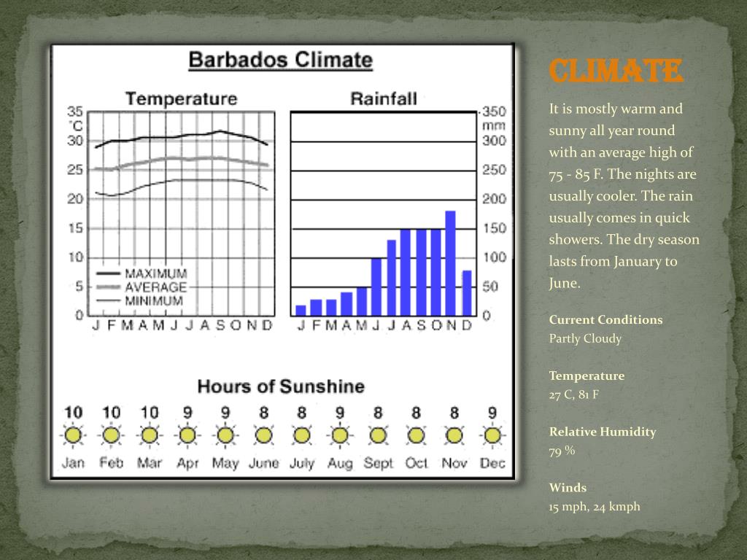Viewport: 747px width, 560px height.
Task: Click the 79 % humidity value
Action: (562, 451)
